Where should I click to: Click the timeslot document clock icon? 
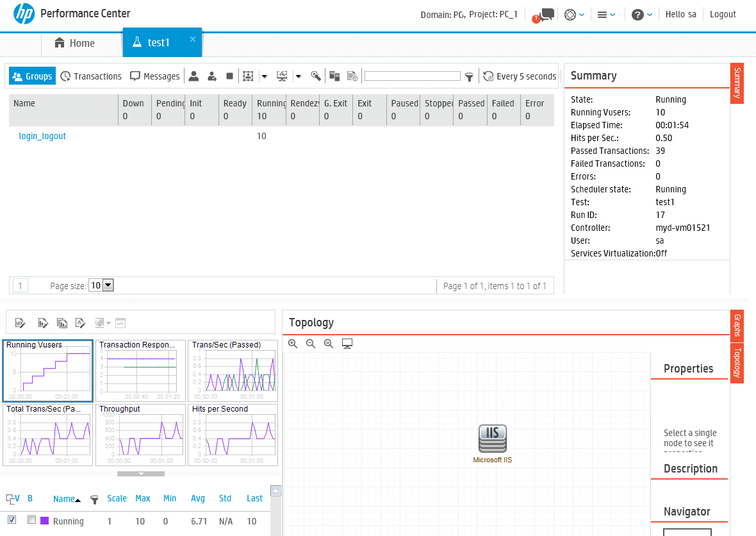point(352,76)
